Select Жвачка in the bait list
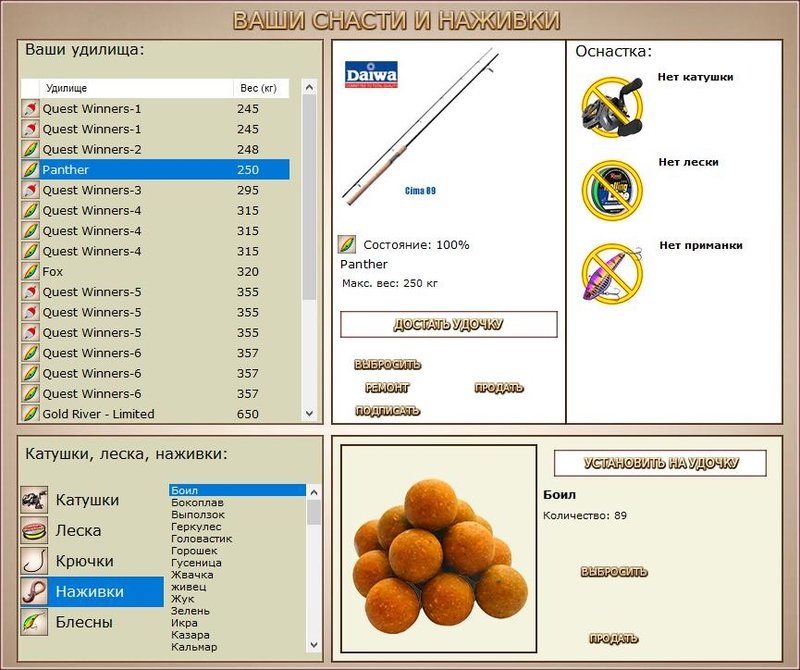The image size is (800, 670). [x=237, y=575]
